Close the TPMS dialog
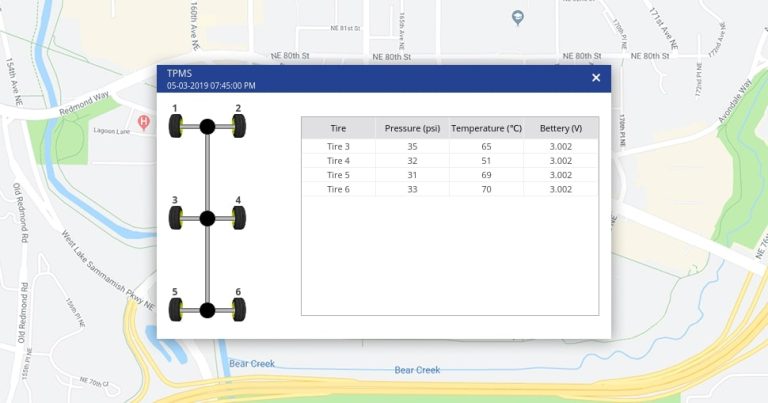 (x=596, y=78)
